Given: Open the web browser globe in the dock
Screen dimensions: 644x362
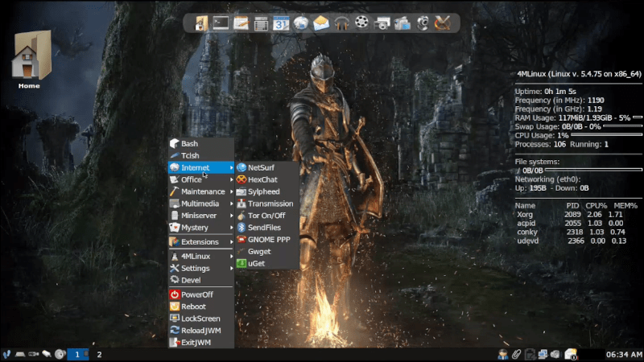Looking at the screenshot, I should tap(301, 23).
